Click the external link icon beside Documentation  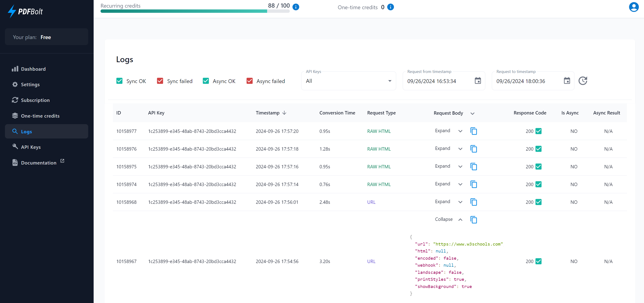(x=62, y=161)
